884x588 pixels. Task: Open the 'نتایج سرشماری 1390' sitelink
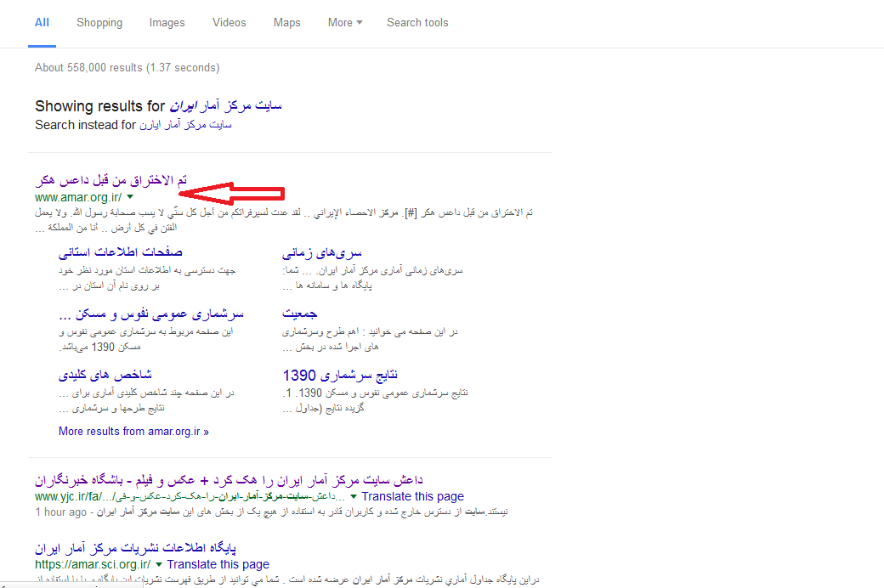[x=340, y=375]
